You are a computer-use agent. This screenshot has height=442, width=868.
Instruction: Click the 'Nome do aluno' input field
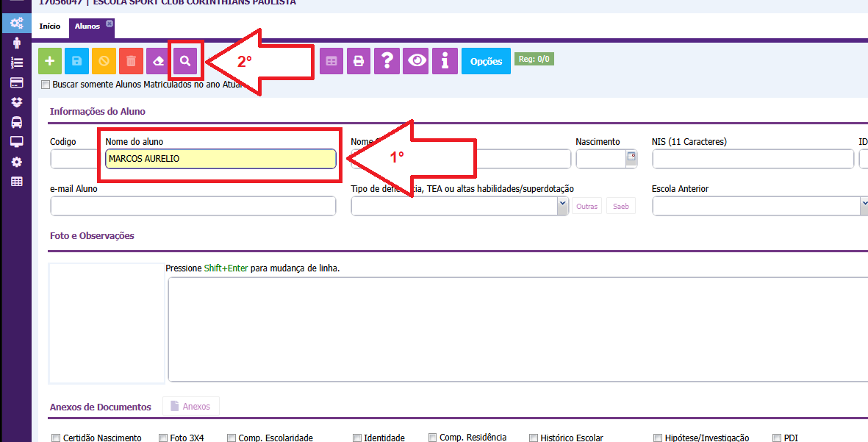coord(220,159)
